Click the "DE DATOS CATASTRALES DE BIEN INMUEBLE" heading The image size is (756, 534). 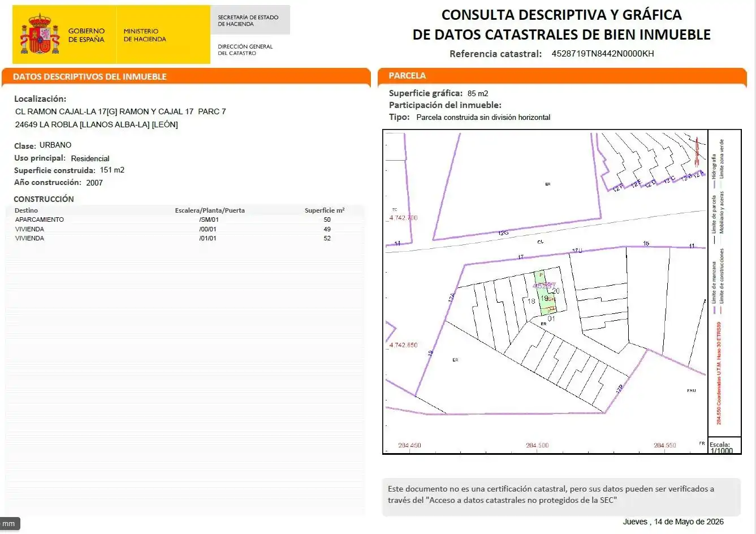click(x=561, y=35)
